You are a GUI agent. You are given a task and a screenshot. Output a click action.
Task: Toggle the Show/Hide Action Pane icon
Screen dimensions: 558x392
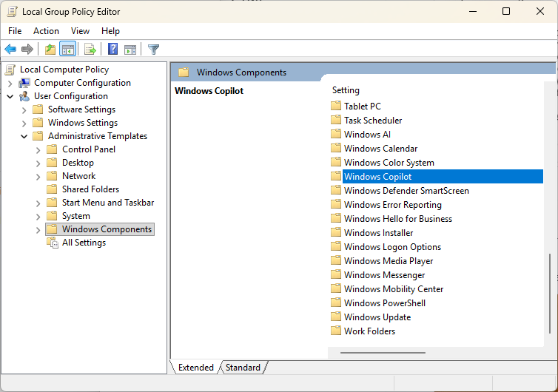pos(130,50)
